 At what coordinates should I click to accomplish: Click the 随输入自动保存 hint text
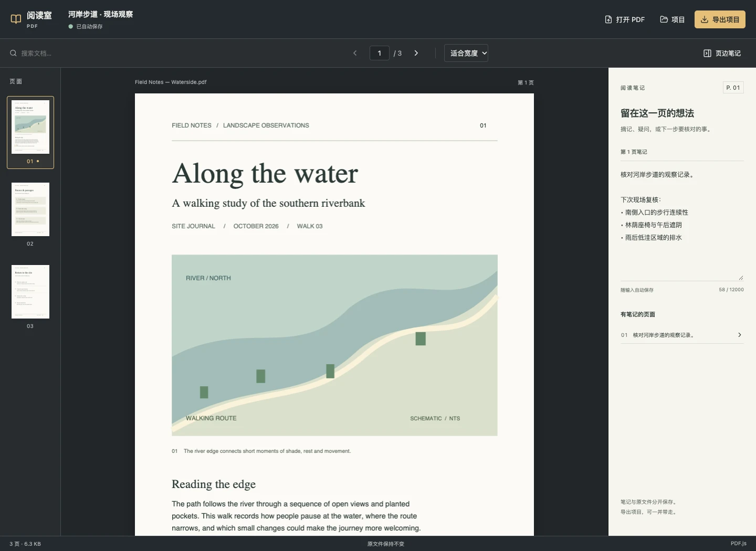(637, 290)
